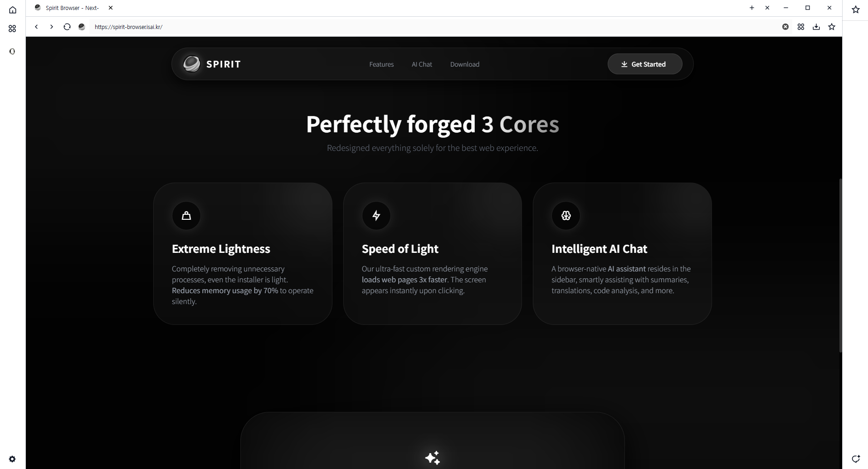Open the apps grid from the left sidebar
868x469 pixels.
[x=12, y=28]
